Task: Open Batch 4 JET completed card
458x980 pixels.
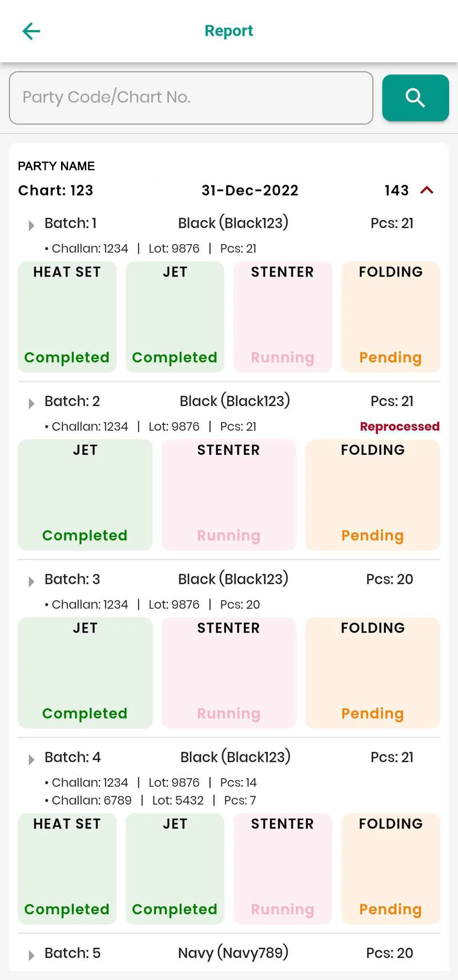Action: coord(175,869)
